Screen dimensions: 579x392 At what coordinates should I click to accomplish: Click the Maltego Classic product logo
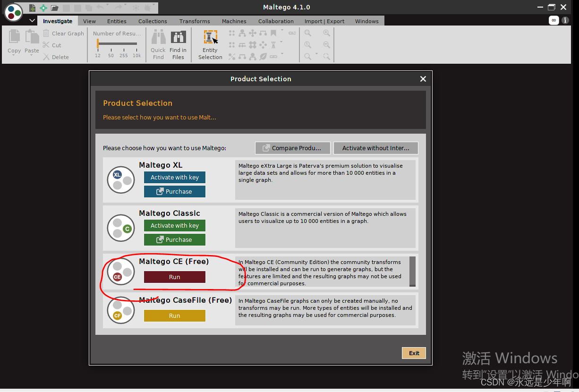click(x=121, y=228)
